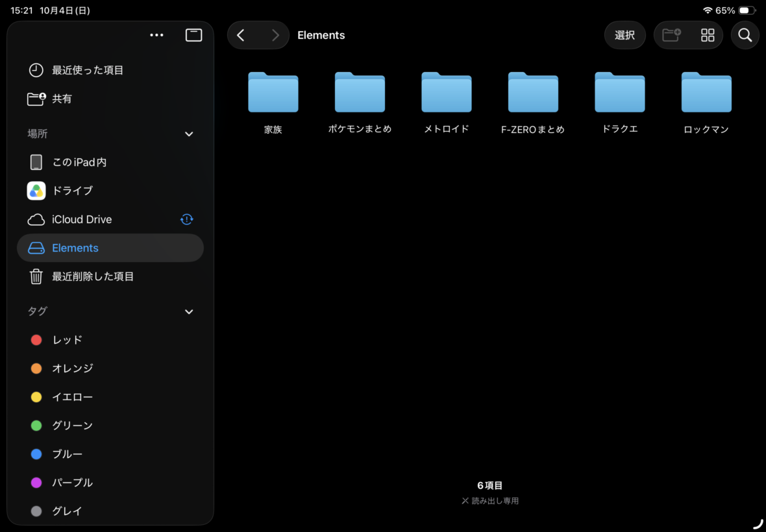The image size is (766, 532).
Task: Open search with magnifying glass
Action: (745, 35)
